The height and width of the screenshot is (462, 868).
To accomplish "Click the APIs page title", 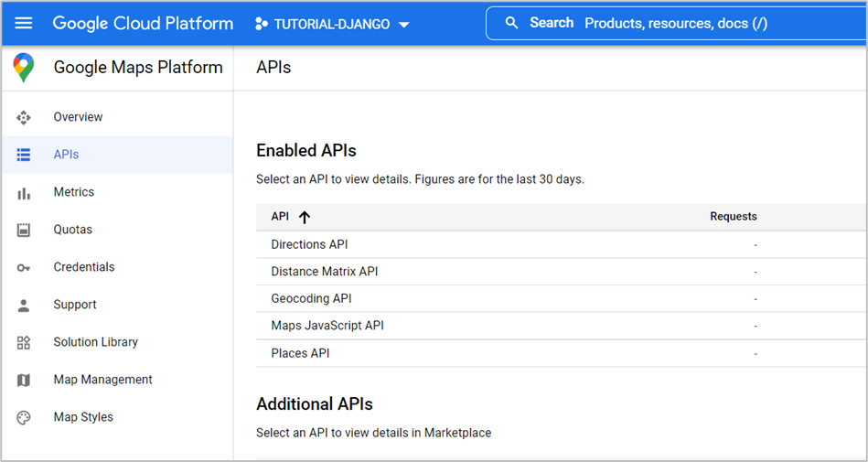I will (273, 67).
